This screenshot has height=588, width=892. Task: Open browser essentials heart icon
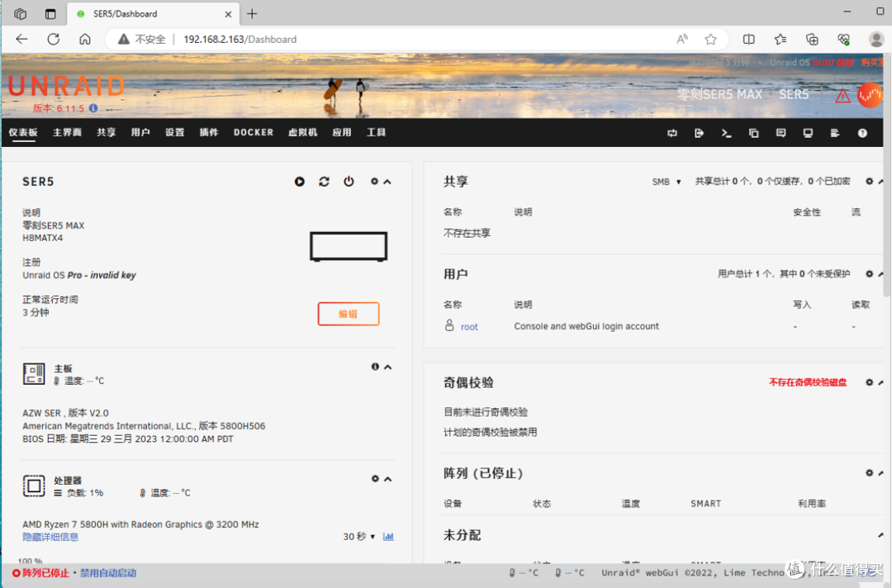(x=843, y=40)
